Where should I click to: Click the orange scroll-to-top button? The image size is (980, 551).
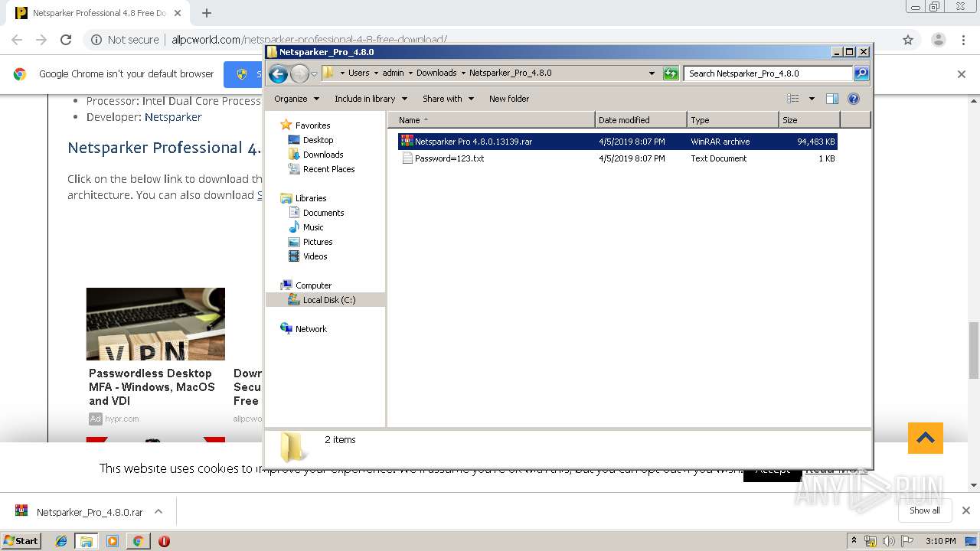click(x=926, y=438)
